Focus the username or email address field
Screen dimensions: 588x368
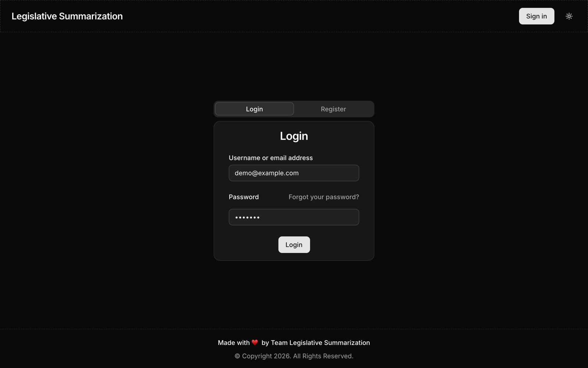[294, 173]
